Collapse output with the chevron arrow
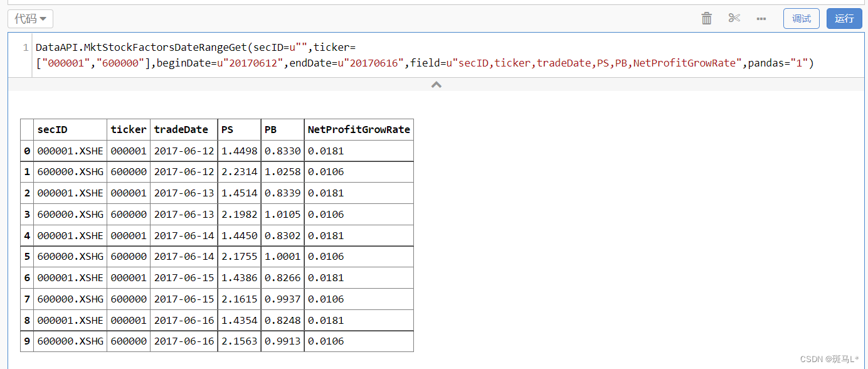 [437, 84]
